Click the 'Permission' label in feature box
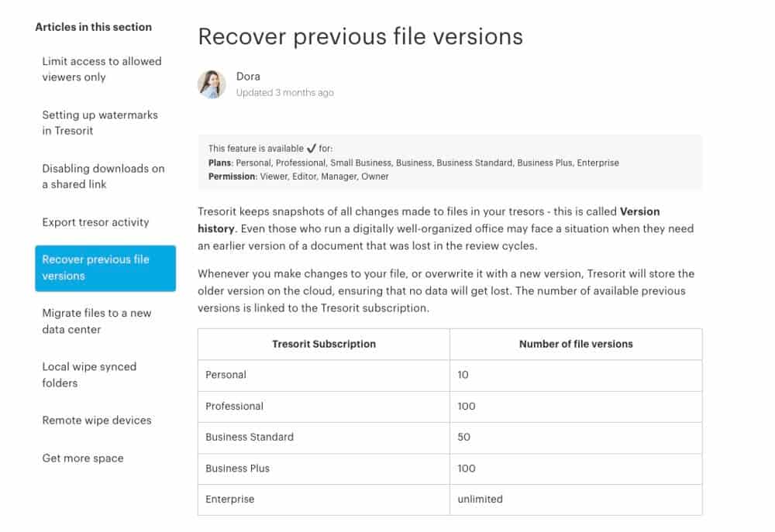Screen dimensions: 775x532 (x=232, y=177)
